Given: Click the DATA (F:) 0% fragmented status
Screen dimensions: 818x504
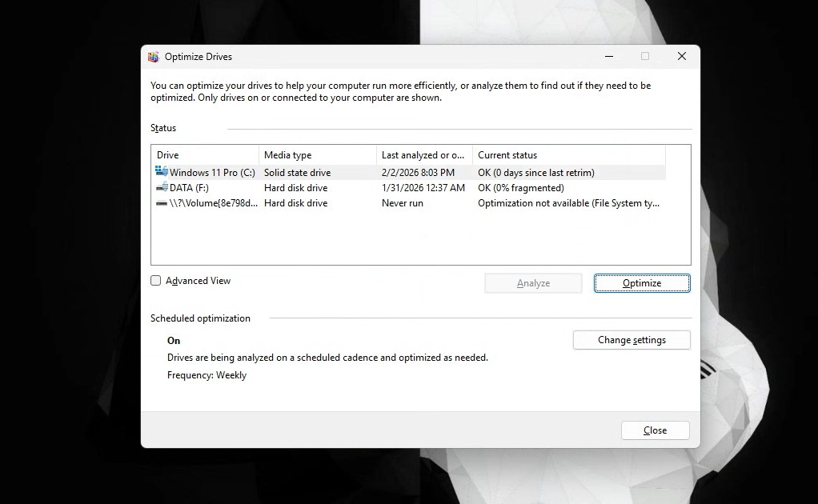Looking at the screenshot, I should tap(520, 188).
